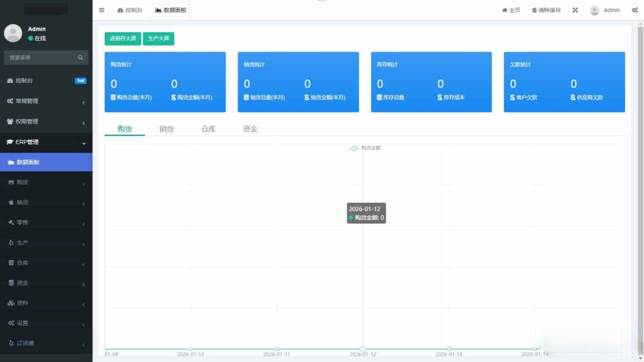The height and width of the screenshot is (362, 644).
Task: Open the 主页 homepage link
Action: tap(513, 9)
